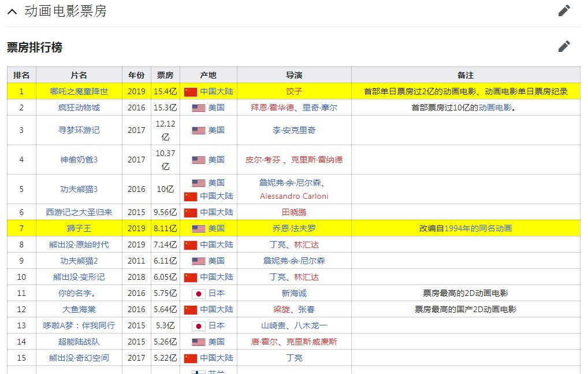Click the US flag in the 疯狂动物城 row
Image resolution: width=588 pixels, height=374 pixels.
click(198, 108)
